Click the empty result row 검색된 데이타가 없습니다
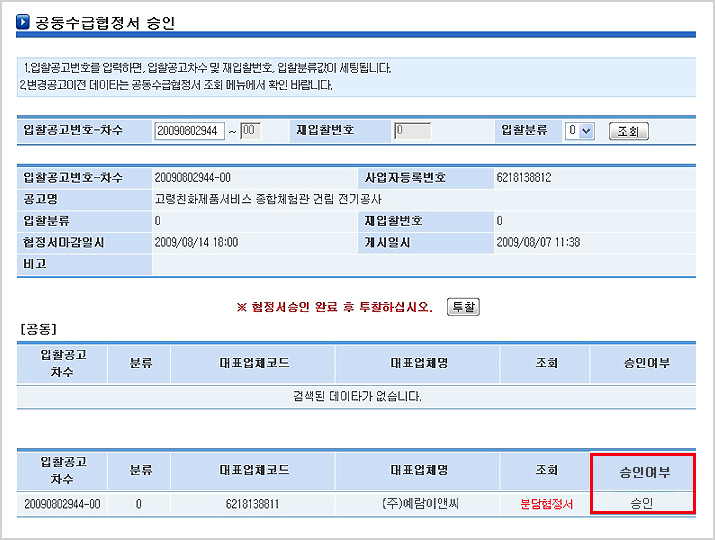 click(x=357, y=397)
